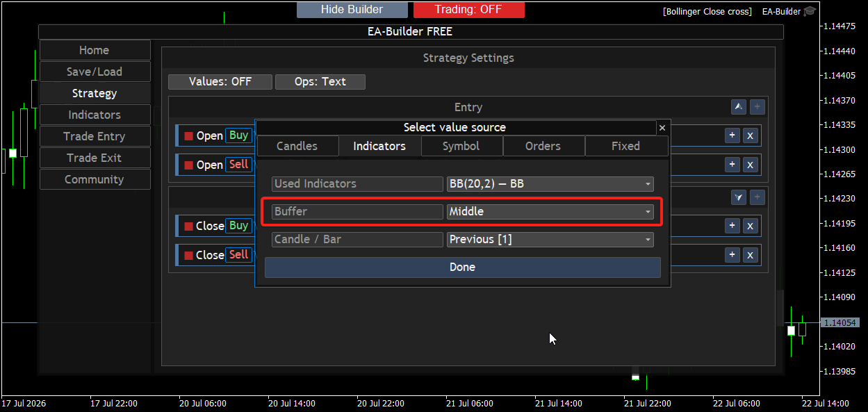Switch to the Fixed tab
Viewport: 868px width, 412px height.
[626, 146]
